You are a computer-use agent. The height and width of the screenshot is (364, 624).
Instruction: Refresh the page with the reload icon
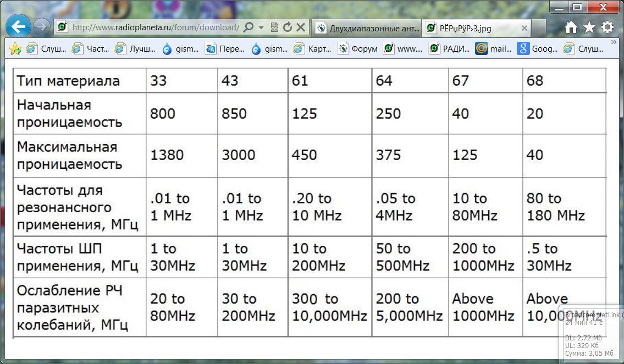click(288, 27)
